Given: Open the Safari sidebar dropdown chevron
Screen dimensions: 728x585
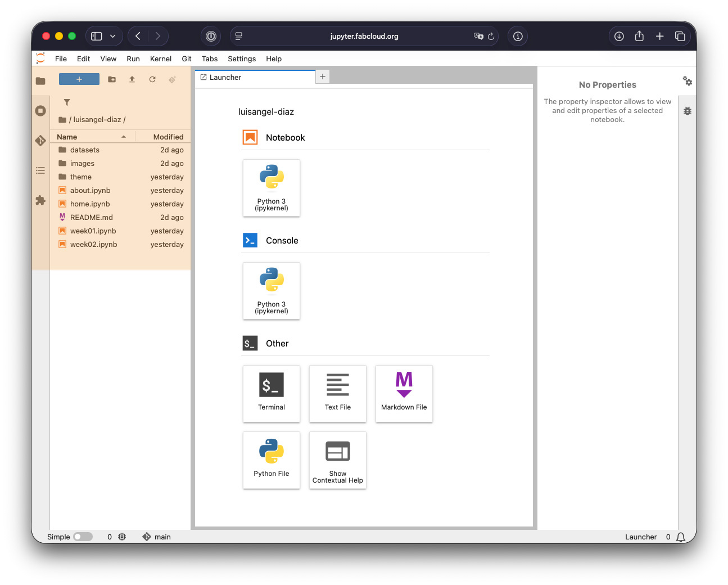Looking at the screenshot, I should (113, 36).
